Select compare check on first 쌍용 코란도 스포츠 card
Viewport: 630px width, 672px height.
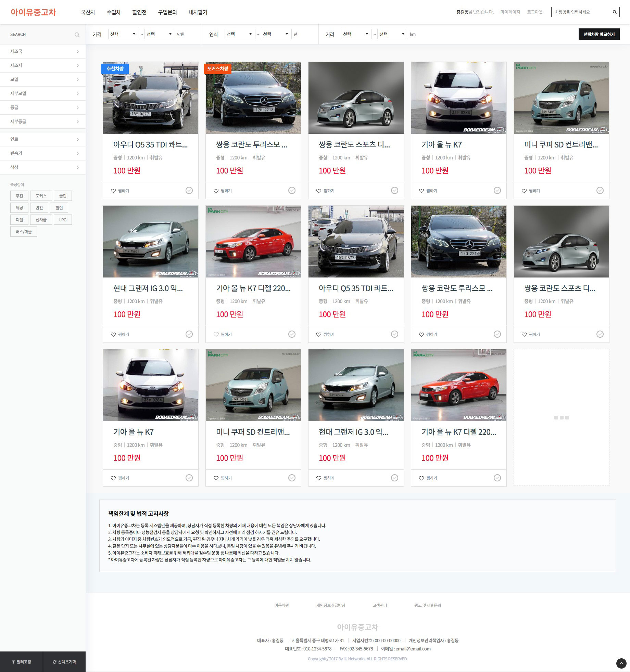(394, 190)
